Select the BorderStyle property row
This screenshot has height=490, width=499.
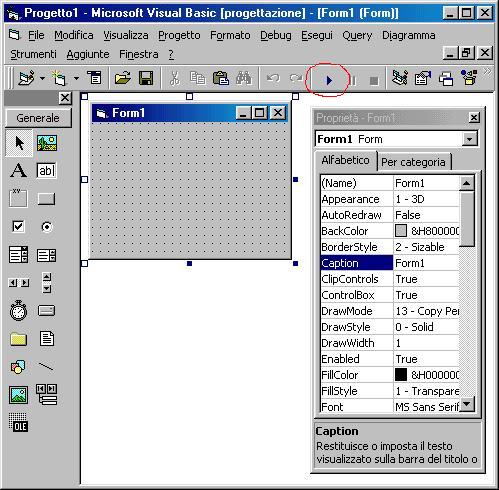[x=389, y=247]
